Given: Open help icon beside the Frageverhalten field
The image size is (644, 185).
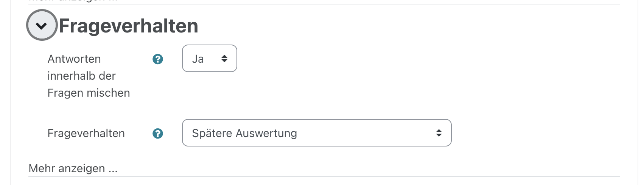Looking at the screenshot, I should pos(158,133).
